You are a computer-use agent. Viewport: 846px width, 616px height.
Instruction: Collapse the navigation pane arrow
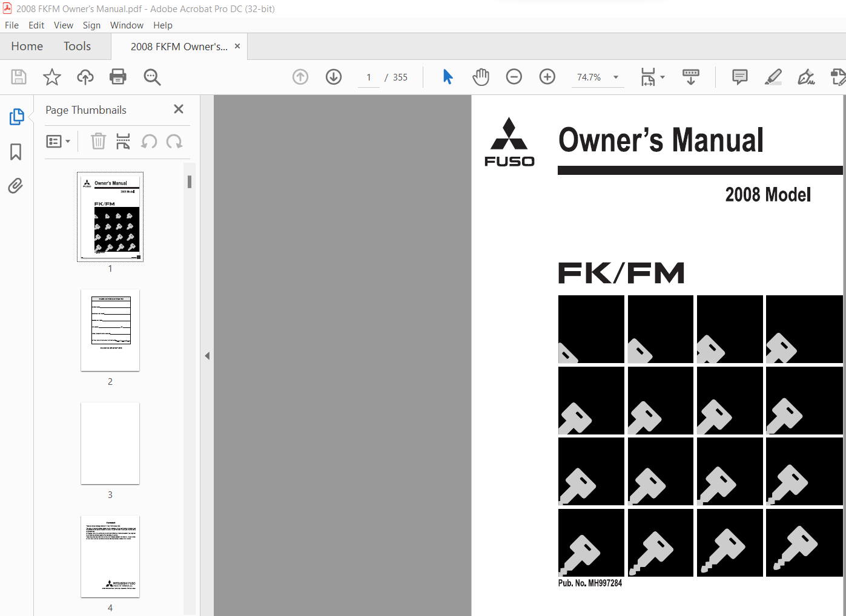[207, 356]
